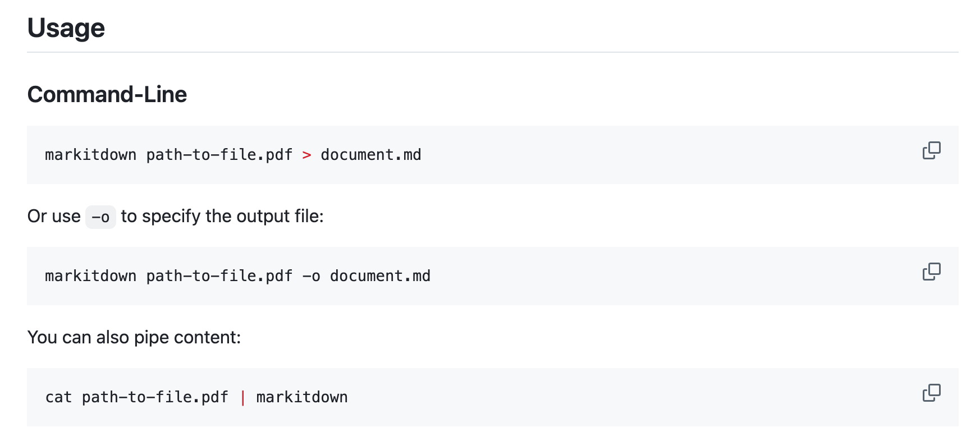Screen dimensions: 980x441
Task: Click the red pipe character in the cat command
Action: [242, 398]
